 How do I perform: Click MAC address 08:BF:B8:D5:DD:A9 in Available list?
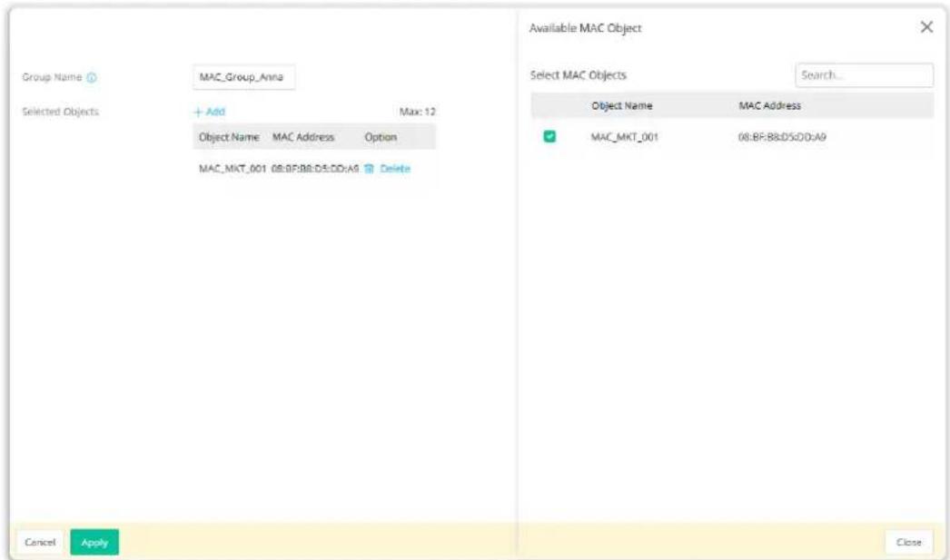tap(782, 137)
